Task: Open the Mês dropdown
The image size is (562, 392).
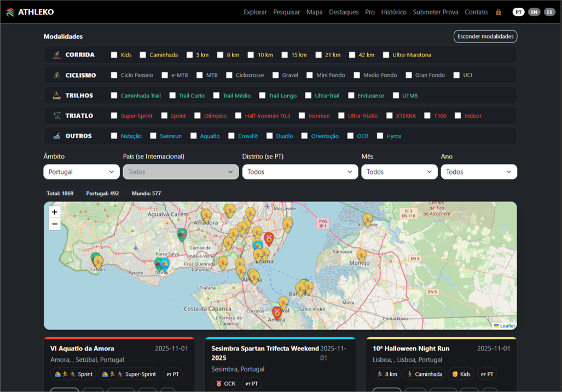Action: point(399,172)
